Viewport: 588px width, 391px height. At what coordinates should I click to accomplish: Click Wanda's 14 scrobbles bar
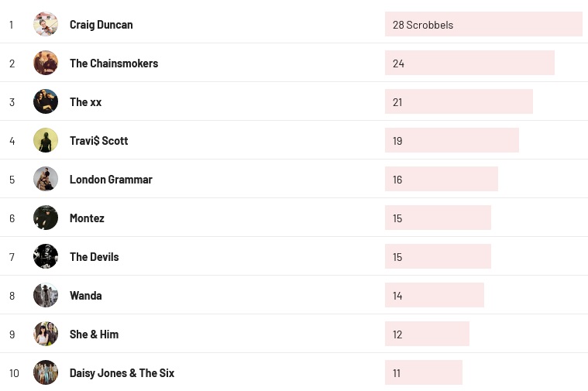(434, 295)
